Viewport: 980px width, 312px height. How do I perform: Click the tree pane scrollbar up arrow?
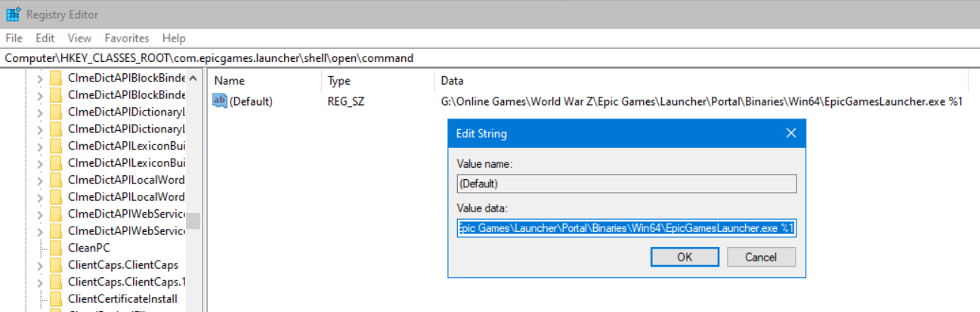click(193, 78)
